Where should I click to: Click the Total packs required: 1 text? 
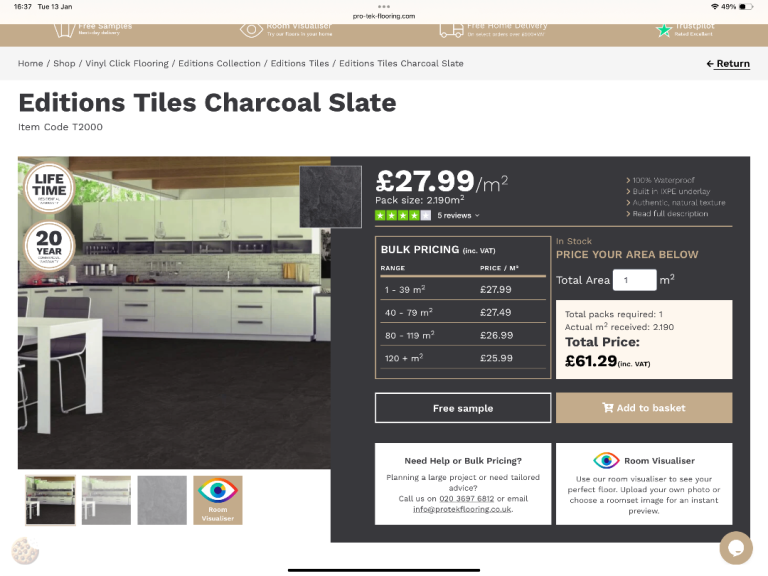[x=614, y=314]
